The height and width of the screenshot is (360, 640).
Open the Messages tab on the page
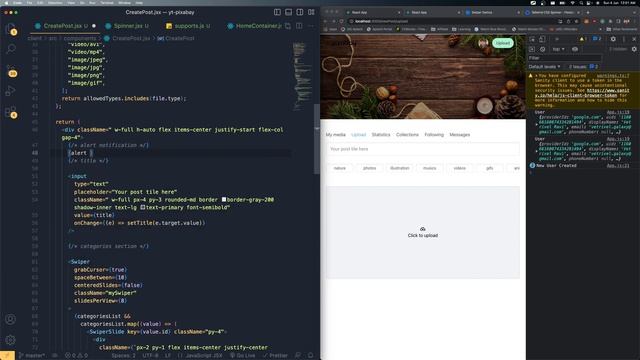pos(460,135)
